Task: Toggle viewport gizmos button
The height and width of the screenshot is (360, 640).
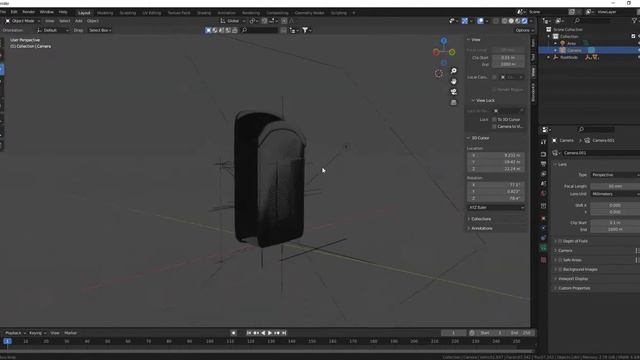Action: click(x=464, y=21)
